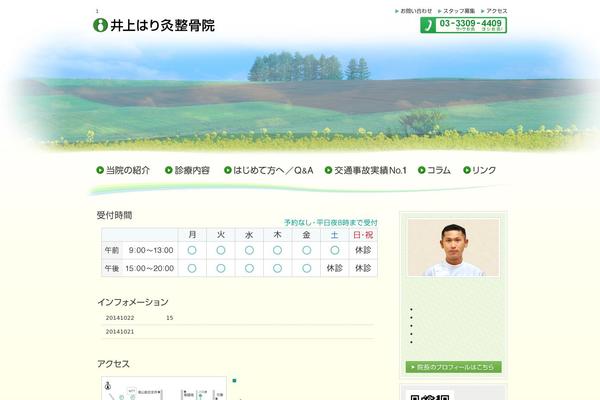Click the 20141021 information entry
This screenshot has height=400, width=600.
coord(238,331)
